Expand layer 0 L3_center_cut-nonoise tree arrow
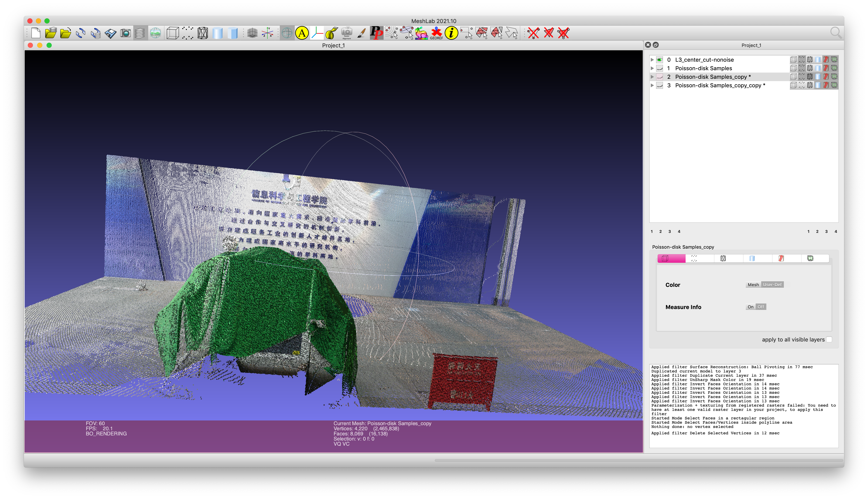 click(652, 60)
